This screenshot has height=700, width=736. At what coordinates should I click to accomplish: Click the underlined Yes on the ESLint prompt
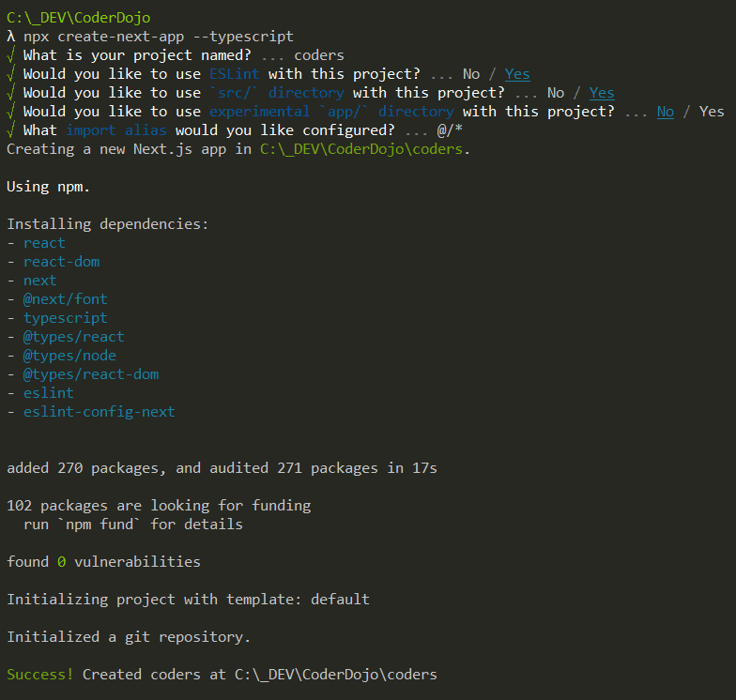pos(517,74)
